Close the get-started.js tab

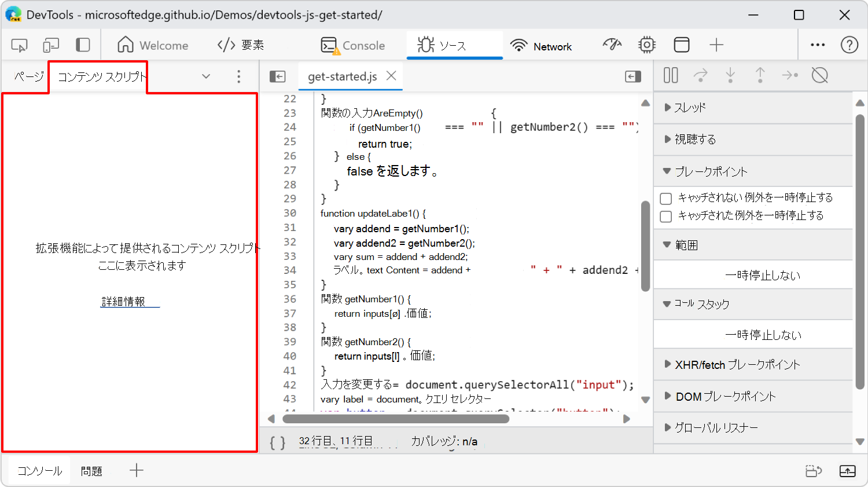tap(391, 76)
